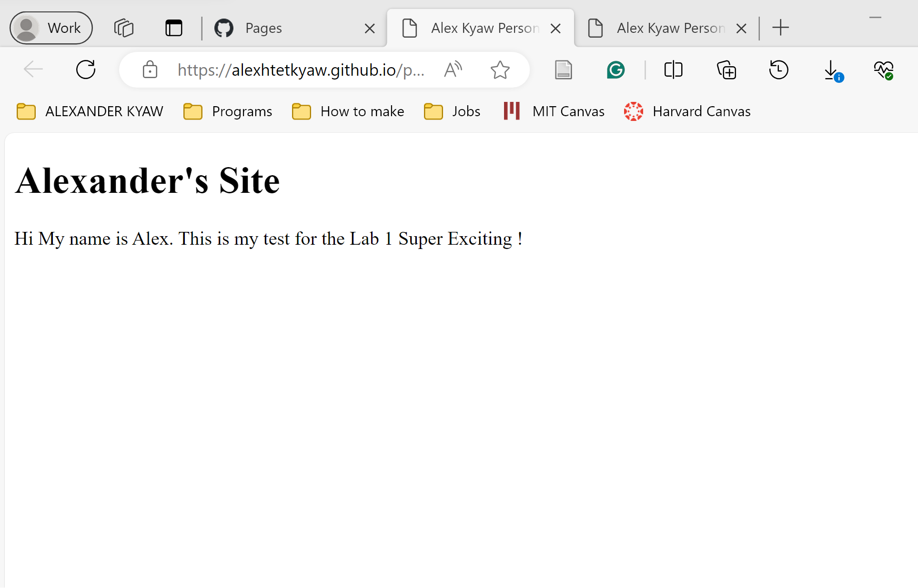This screenshot has height=588, width=918.
Task: Open the Harvard Canvas bookmark
Action: [x=687, y=111]
